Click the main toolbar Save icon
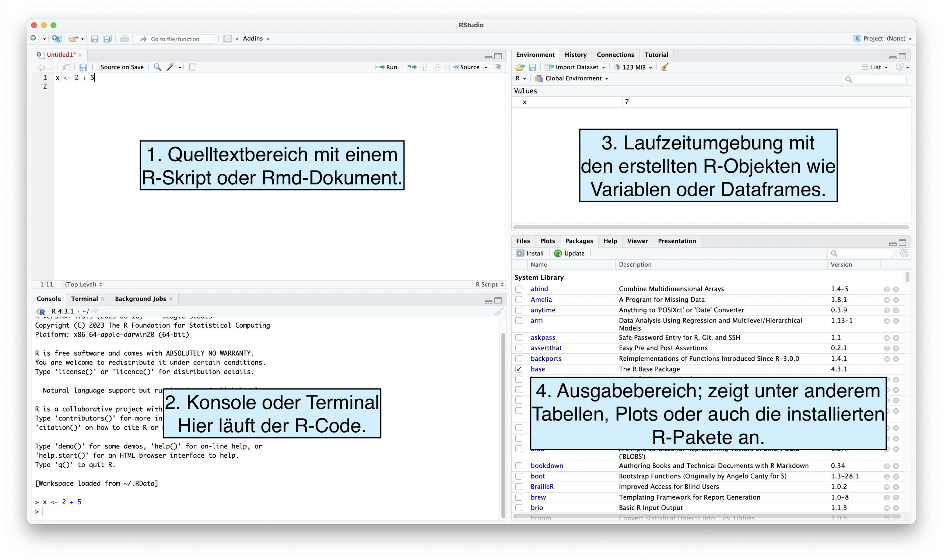This screenshot has width=943, height=560. (x=95, y=39)
